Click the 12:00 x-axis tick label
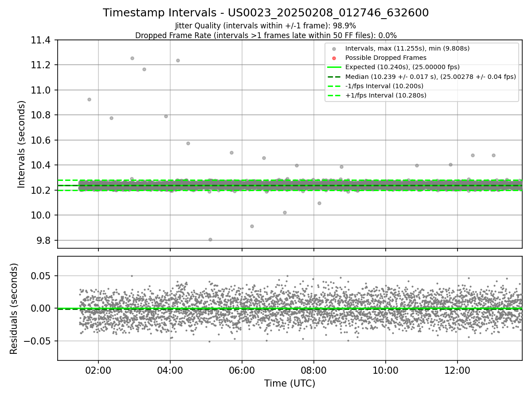532x399 pixels. pyautogui.click(x=458, y=370)
